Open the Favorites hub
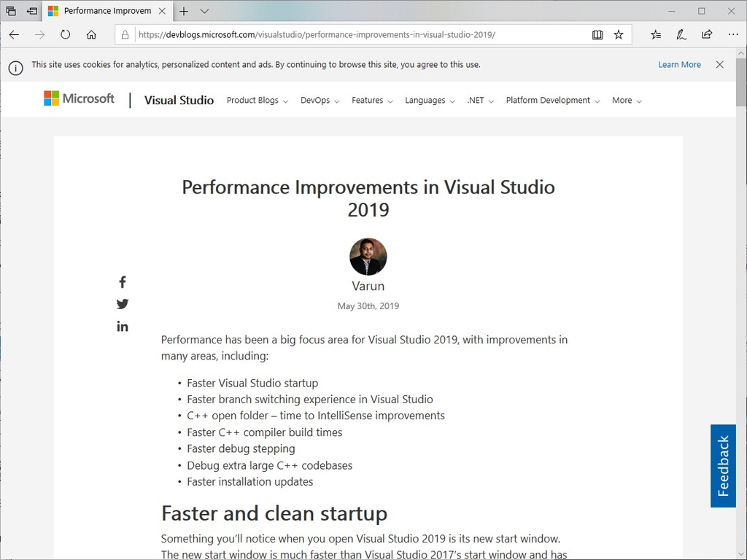 (x=655, y=34)
